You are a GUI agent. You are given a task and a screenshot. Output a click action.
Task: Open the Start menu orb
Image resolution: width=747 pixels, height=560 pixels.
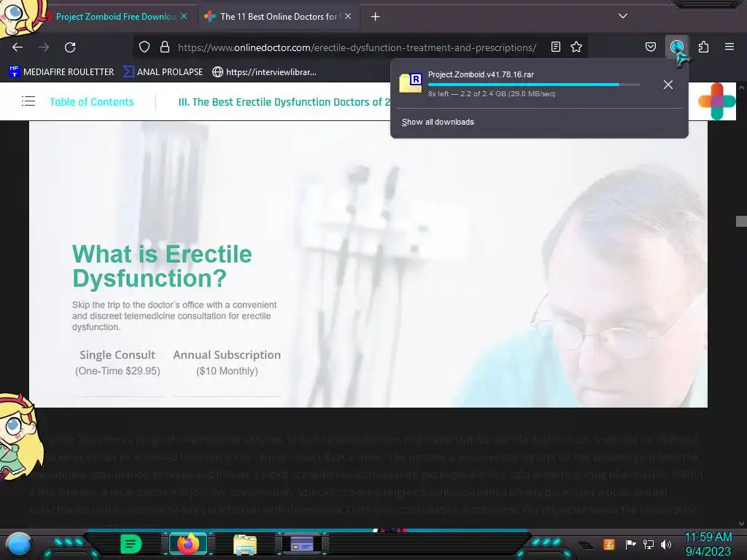coord(19,545)
